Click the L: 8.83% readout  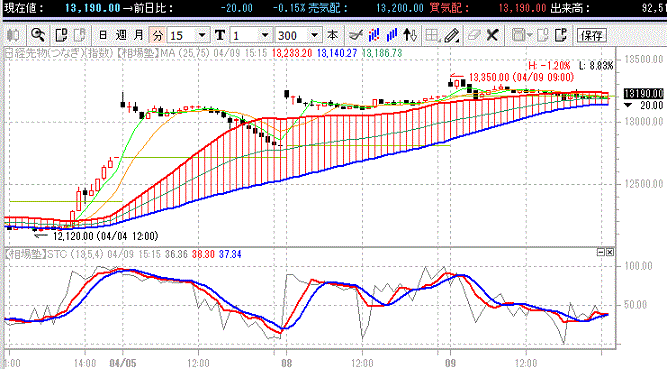(596, 66)
